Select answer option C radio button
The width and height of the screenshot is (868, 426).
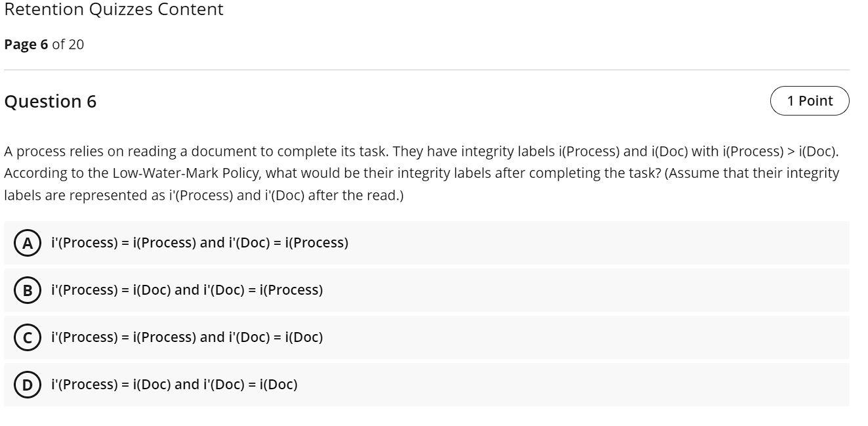(27, 337)
